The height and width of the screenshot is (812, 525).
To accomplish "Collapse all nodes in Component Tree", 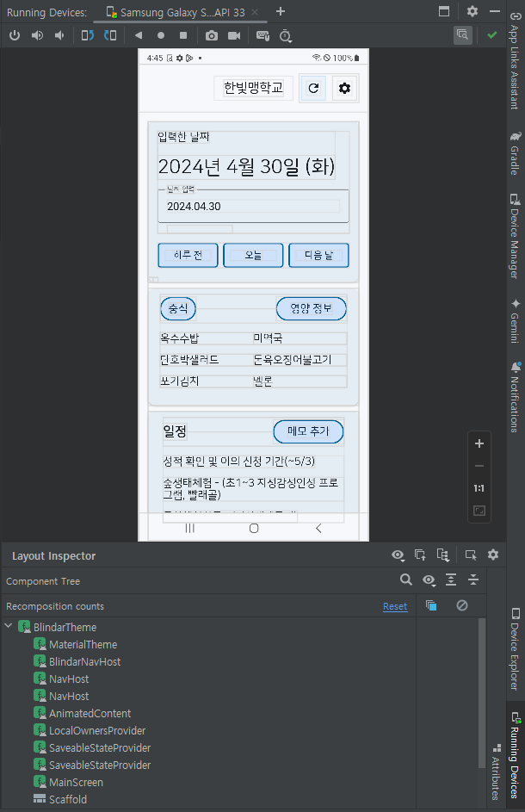I will (473, 580).
